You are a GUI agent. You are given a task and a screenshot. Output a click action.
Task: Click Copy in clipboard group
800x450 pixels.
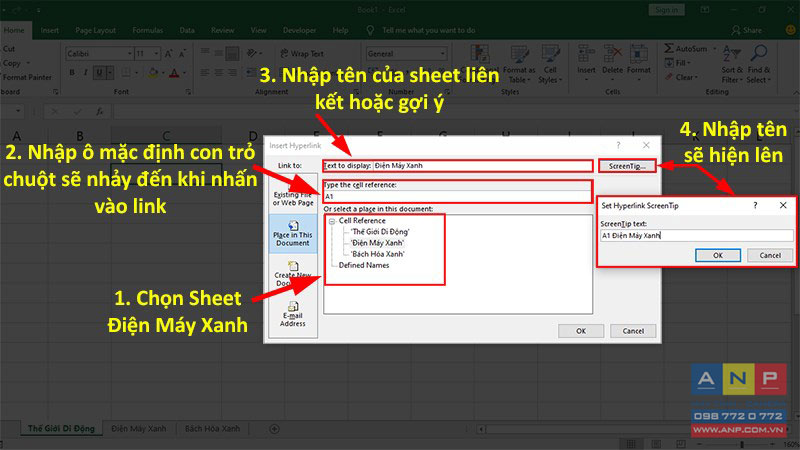point(12,63)
